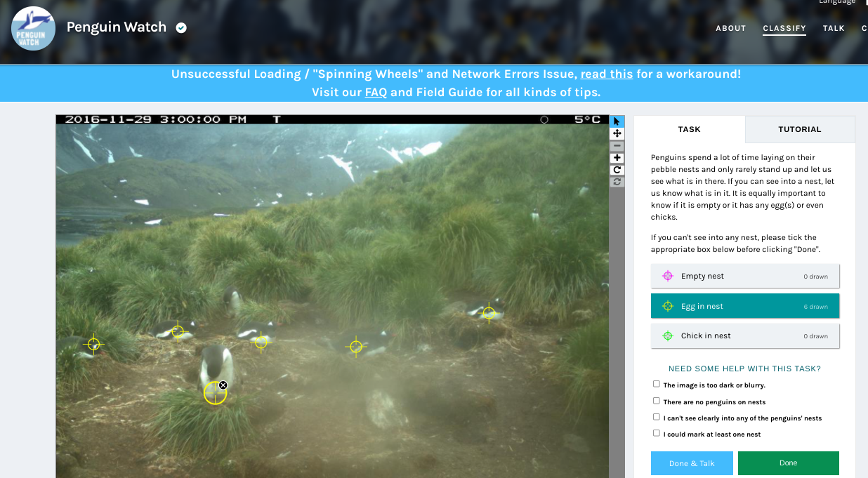Click the verified checkmark badge
This screenshot has height=478, width=868.
tap(181, 28)
